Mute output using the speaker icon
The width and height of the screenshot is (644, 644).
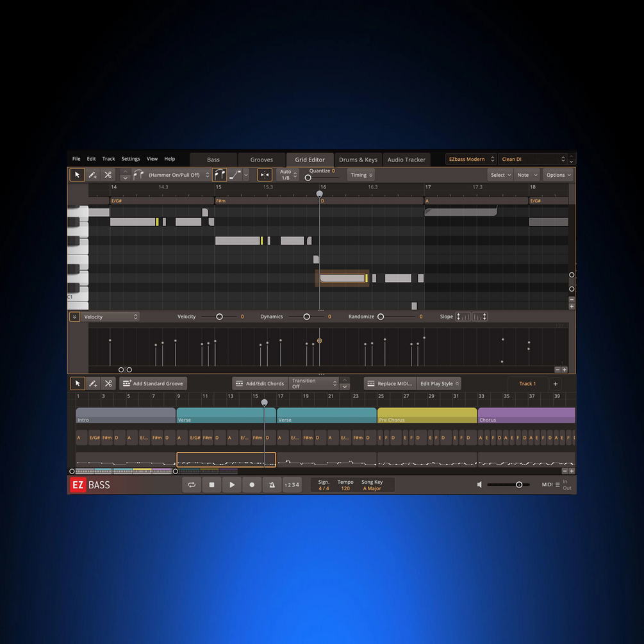(479, 484)
